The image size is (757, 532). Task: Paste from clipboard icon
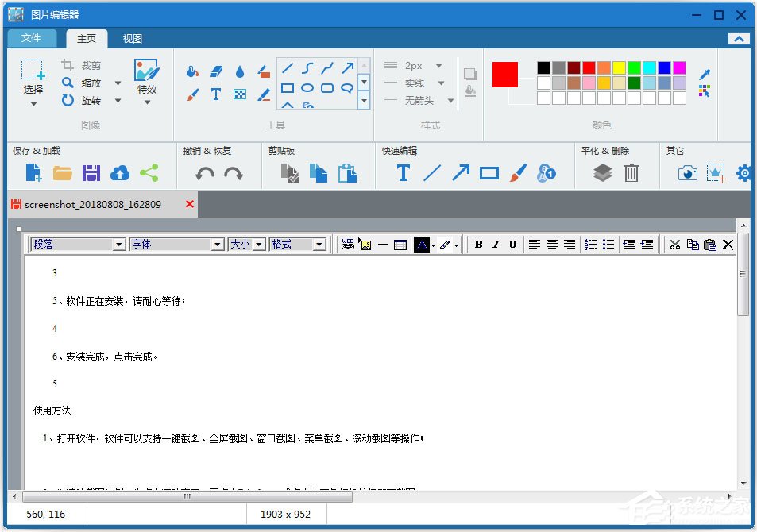pyautogui.click(x=347, y=173)
